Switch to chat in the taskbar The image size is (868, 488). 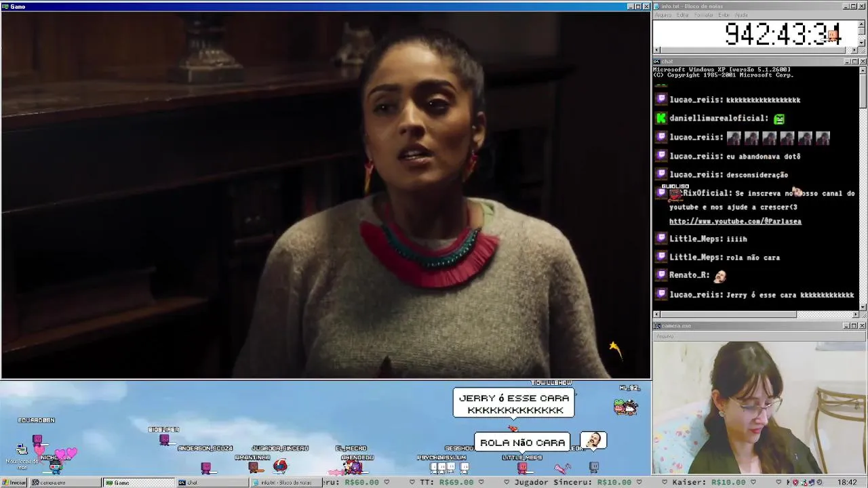[x=212, y=483]
